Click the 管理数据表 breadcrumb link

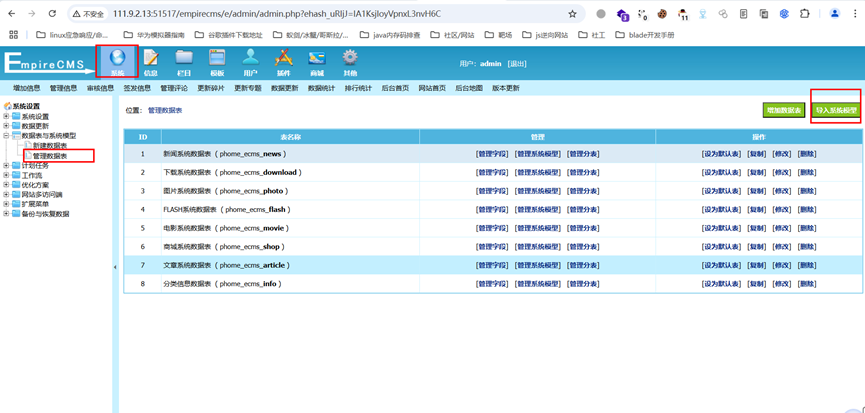coord(165,110)
